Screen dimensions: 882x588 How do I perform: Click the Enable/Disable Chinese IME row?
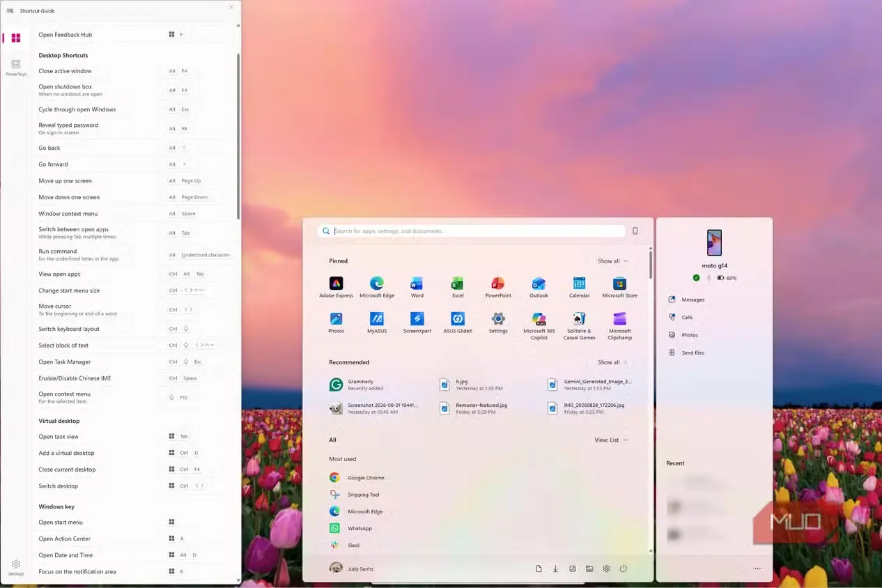tap(132, 378)
